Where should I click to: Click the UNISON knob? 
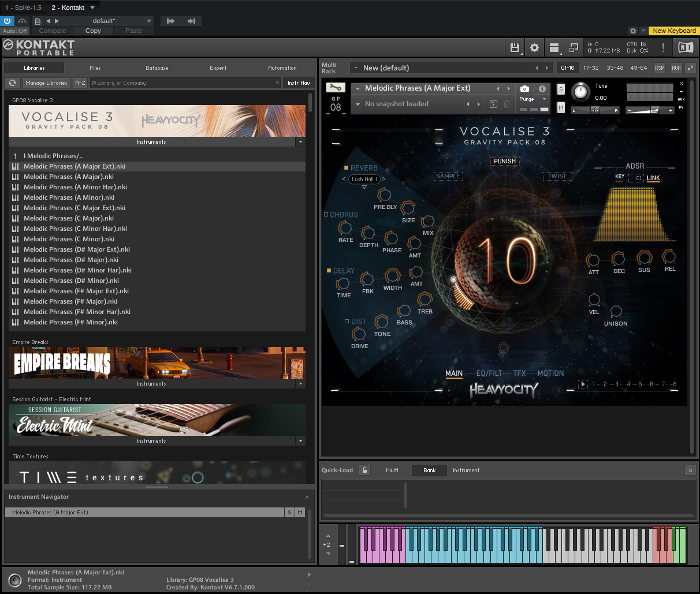(x=616, y=312)
